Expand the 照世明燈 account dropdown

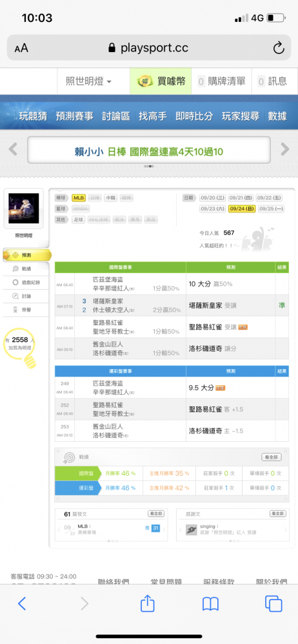(x=88, y=81)
